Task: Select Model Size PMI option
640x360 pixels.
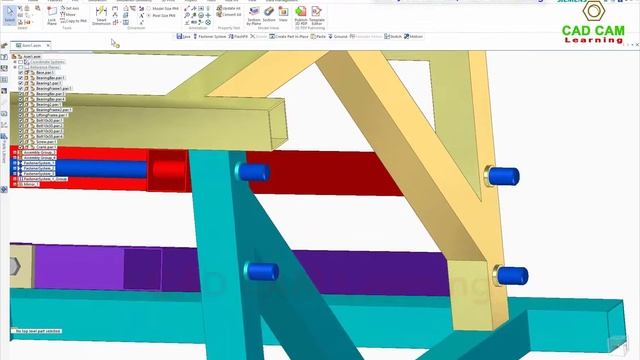Action: click(162, 9)
